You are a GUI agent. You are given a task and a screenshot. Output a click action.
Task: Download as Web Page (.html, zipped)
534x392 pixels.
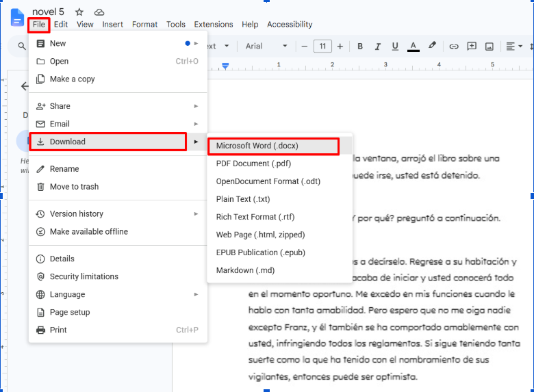(x=279, y=235)
